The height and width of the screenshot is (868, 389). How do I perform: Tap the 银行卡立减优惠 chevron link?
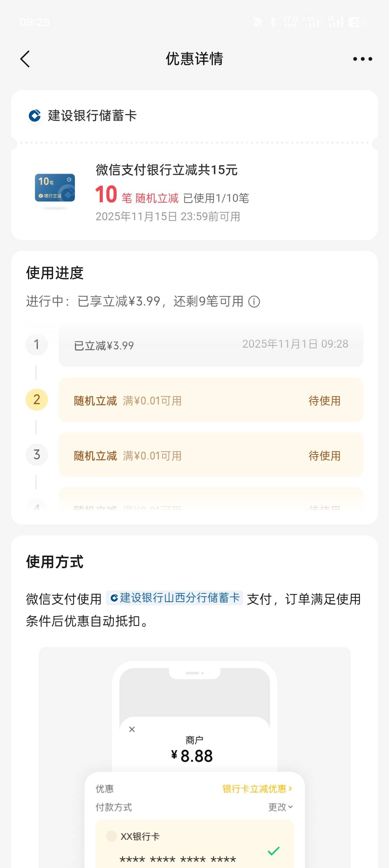click(x=257, y=789)
